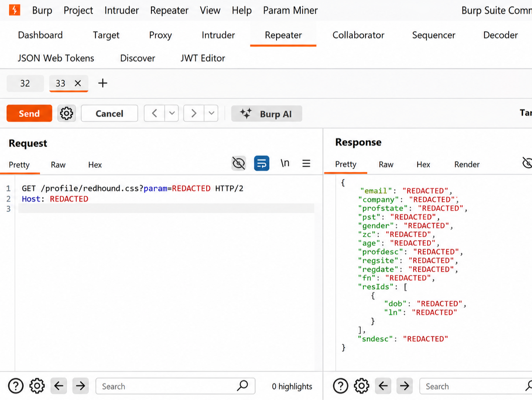Toggle word wrap icon in Request panel

[x=261, y=163]
